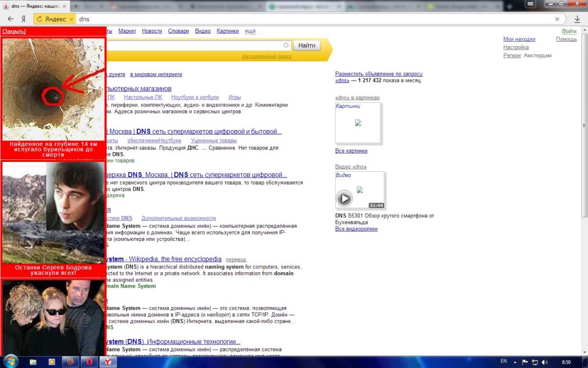
Task: Open 'Видео «dns»' link
Action: (351, 167)
